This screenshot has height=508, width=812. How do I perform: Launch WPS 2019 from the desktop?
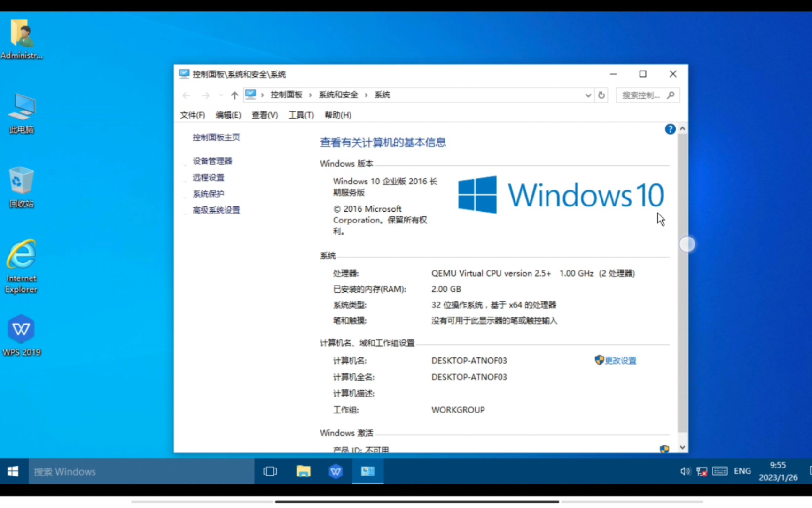coord(21,336)
